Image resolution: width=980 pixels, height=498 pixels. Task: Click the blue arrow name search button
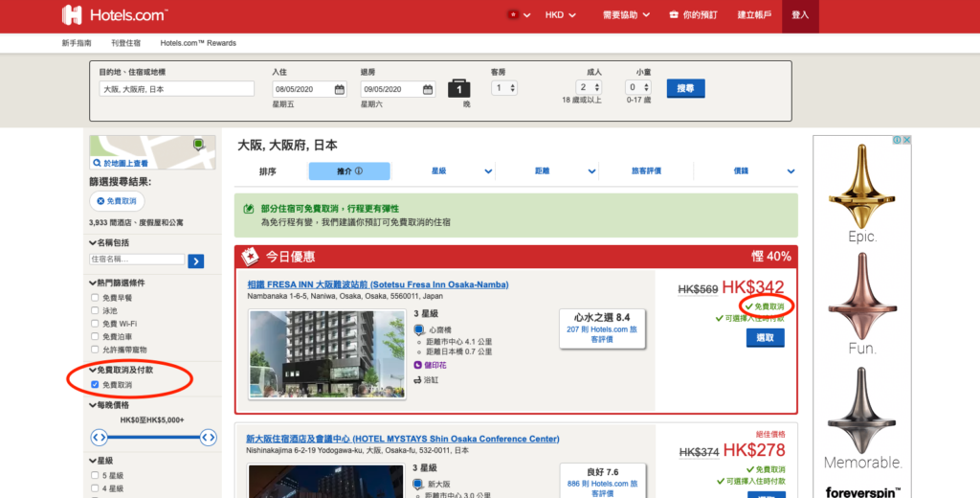195,260
